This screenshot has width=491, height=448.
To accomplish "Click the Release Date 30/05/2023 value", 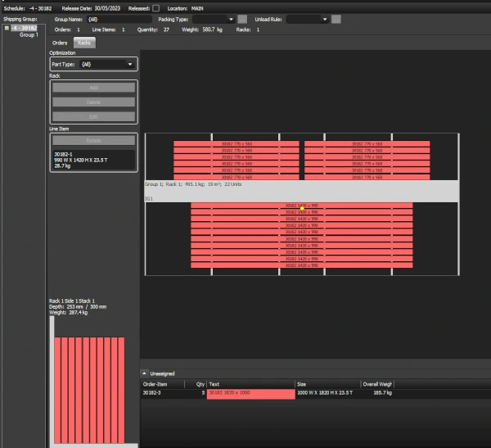I will pos(107,8).
